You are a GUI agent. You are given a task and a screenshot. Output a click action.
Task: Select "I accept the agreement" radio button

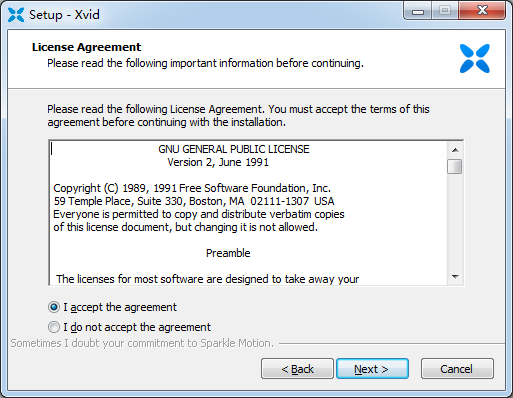coord(54,307)
